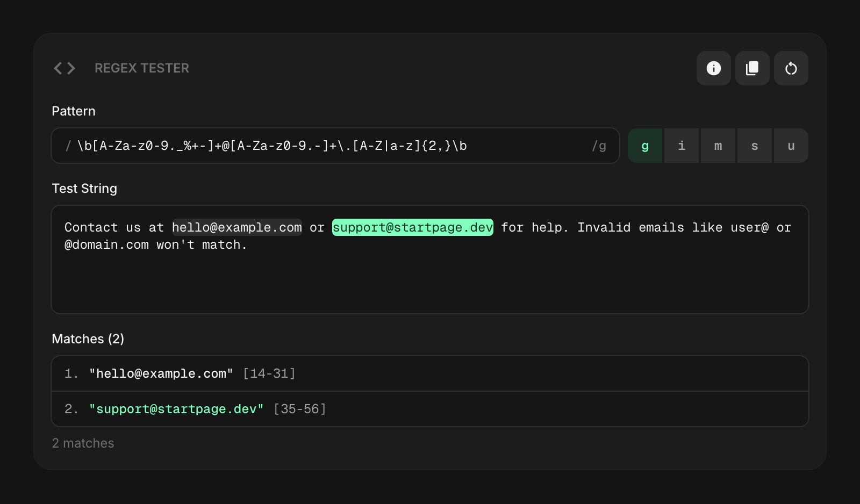Viewport: 860px width, 504px height.
Task: Click the 'Matches (2)' heading
Action: [x=88, y=339]
